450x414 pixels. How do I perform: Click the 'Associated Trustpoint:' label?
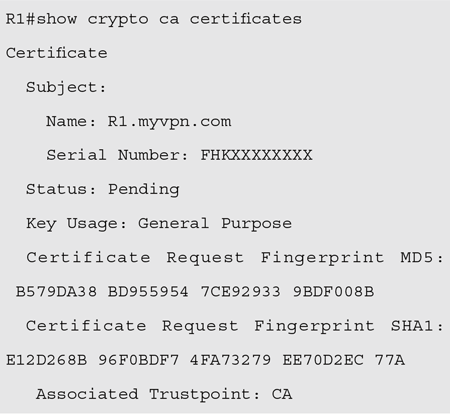coord(148,395)
